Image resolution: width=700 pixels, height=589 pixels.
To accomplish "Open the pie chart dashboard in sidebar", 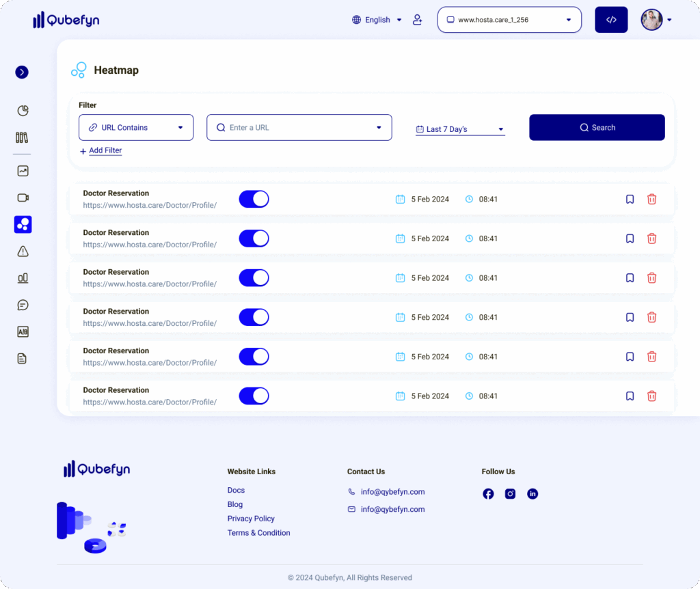I will click(x=23, y=111).
